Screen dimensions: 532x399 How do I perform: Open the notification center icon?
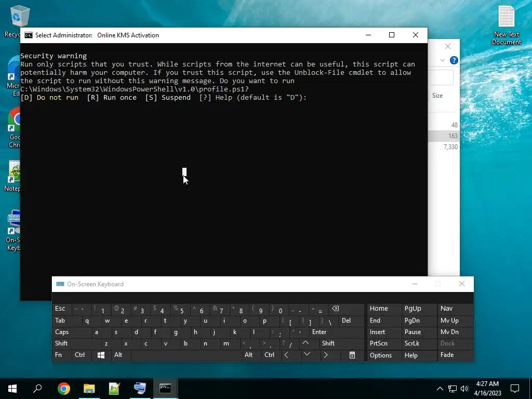pyautogui.click(x=515, y=389)
